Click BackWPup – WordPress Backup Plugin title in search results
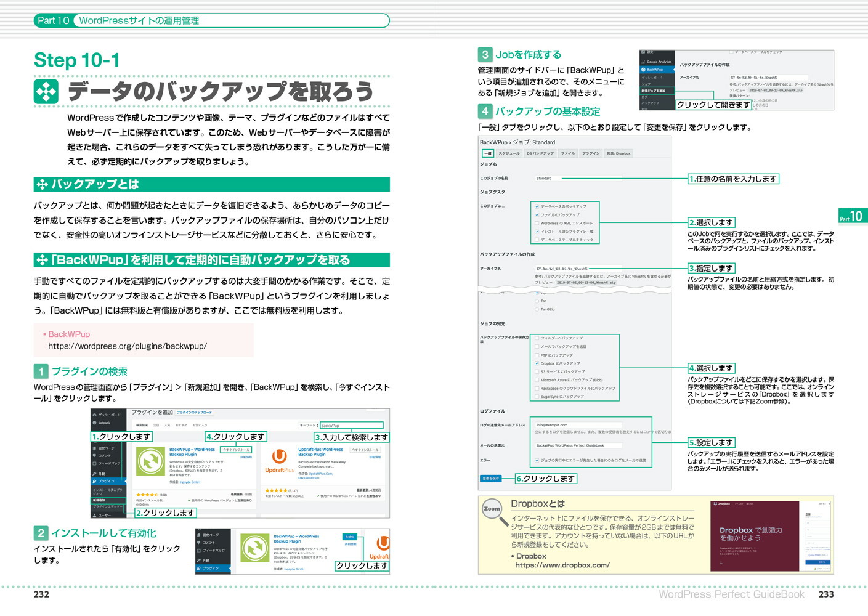 click(192, 452)
